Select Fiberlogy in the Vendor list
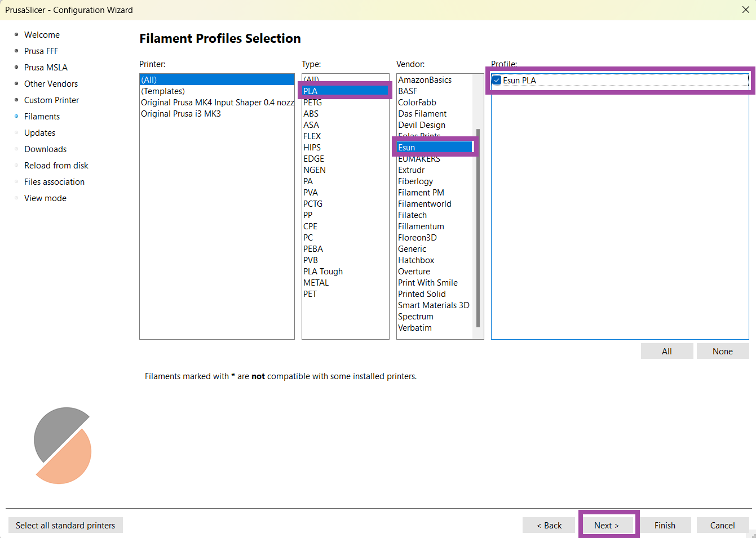Viewport: 756px width, 538px height. click(x=415, y=181)
